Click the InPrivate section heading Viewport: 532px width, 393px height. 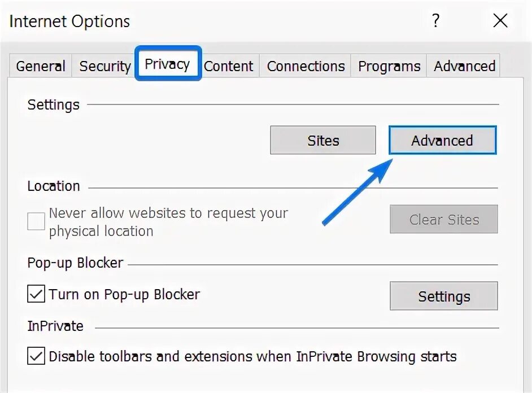[55, 326]
